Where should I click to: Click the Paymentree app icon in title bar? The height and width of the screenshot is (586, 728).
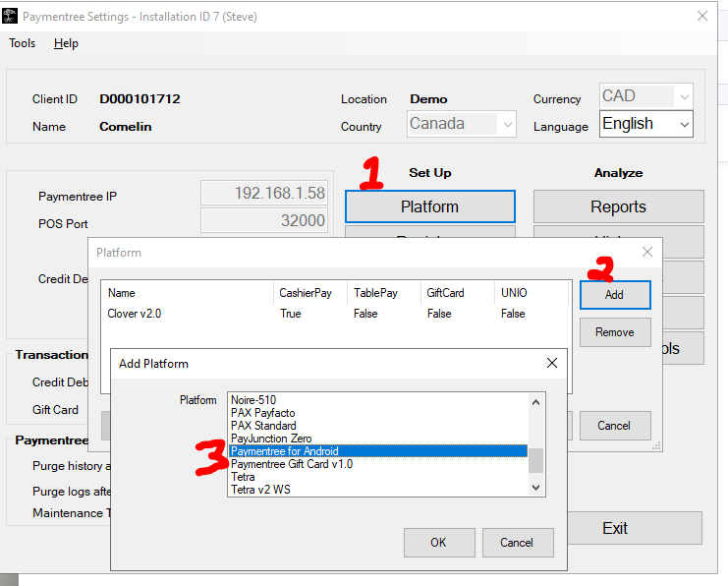(x=9, y=17)
